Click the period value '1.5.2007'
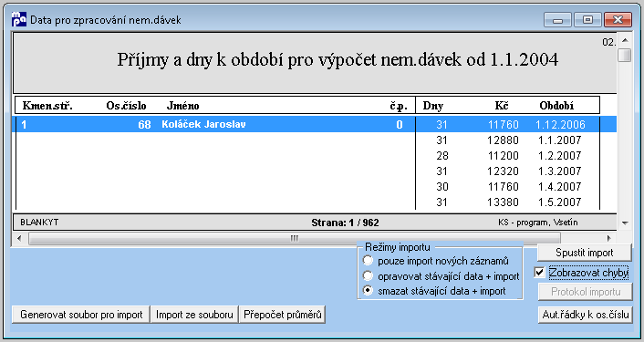The width and height of the screenshot is (644, 342). 560,202
